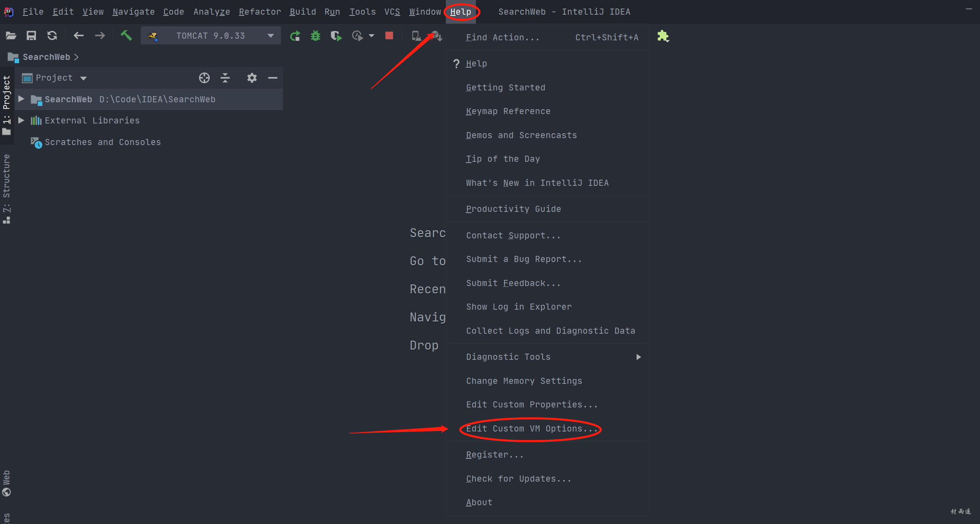Screen dimensions: 980x524
Task: Select Edit Custom VM Options menu item
Action: [532, 429]
